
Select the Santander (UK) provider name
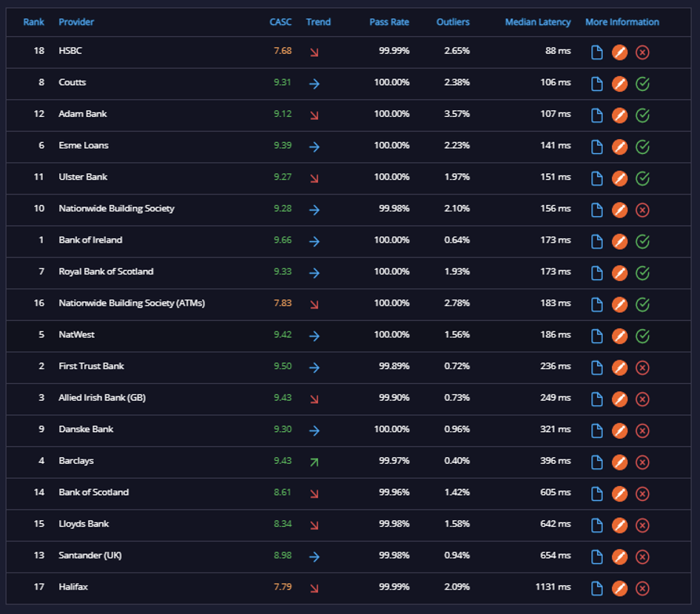90,556
